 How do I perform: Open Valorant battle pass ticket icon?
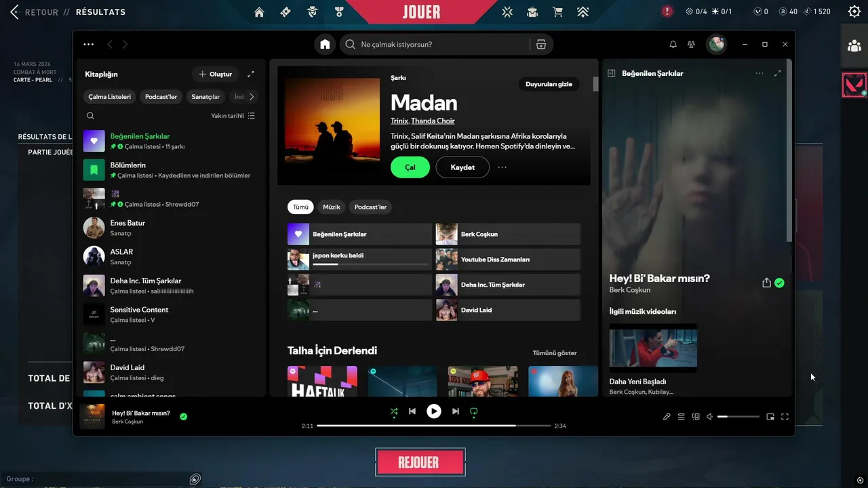pyautogui.click(x=285, y=12)
